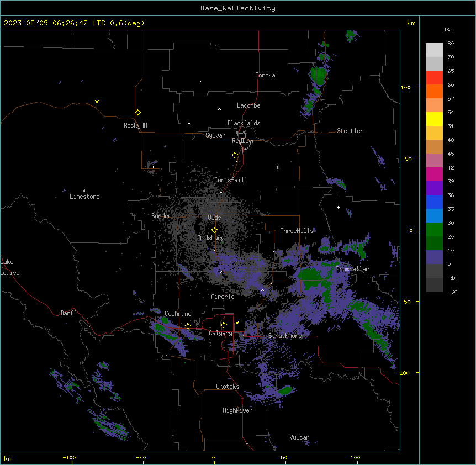476x465 pixels.
Task: Click the white asterisk east of Innisfail
Action: (277, 167)
